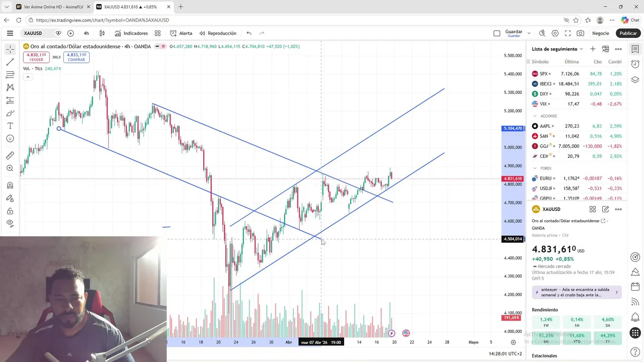Create an Alerta
Screen dimensions: 644x362
coord(181,33)
